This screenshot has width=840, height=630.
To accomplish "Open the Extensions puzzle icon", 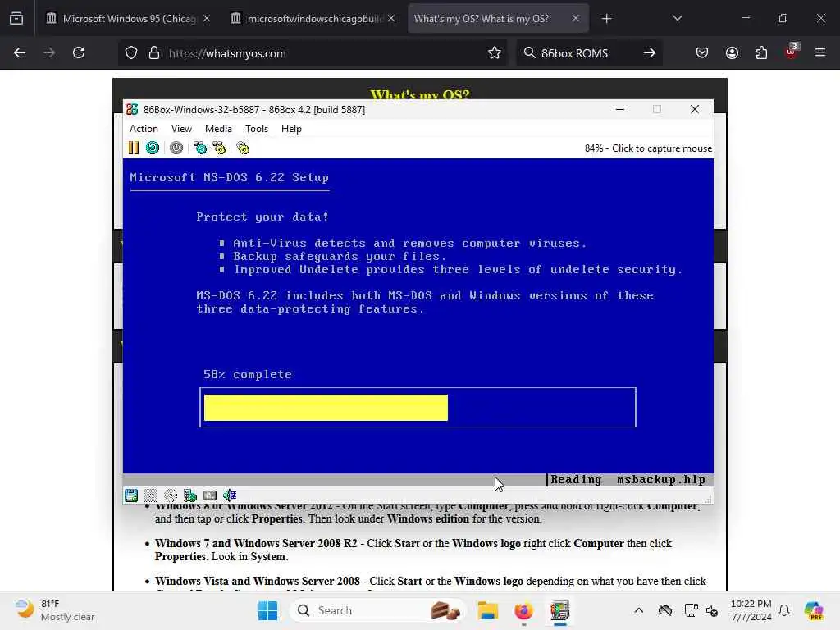I will click(761, 53).
